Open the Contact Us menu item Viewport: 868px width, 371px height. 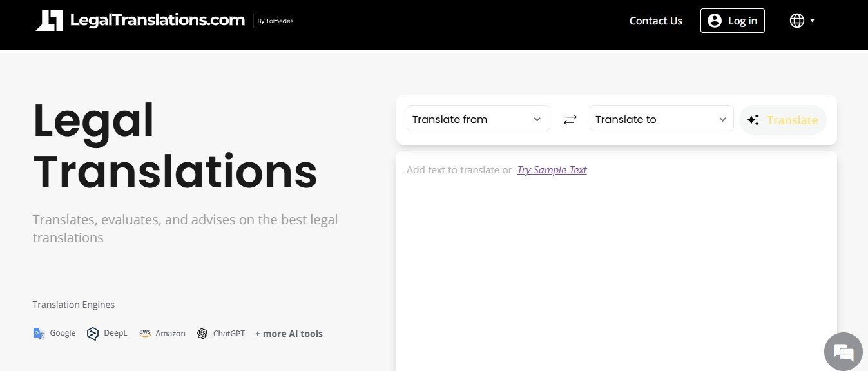(655, 21)
